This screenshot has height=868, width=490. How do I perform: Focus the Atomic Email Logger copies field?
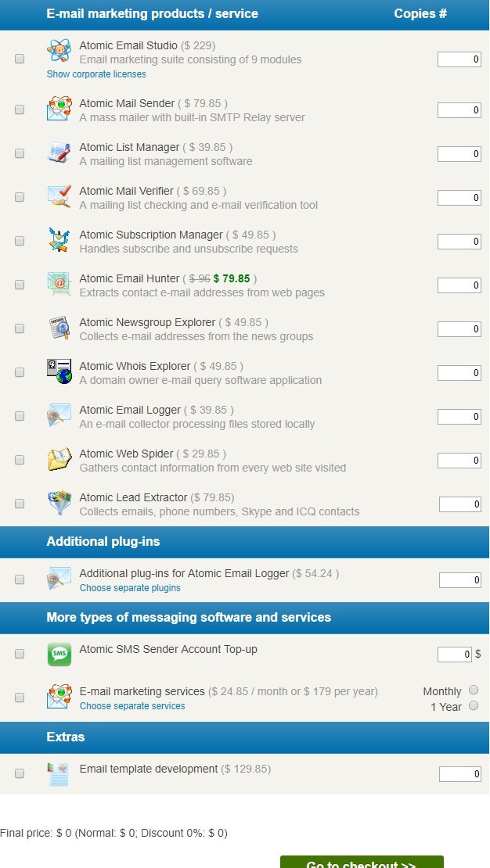click(459, 416)
